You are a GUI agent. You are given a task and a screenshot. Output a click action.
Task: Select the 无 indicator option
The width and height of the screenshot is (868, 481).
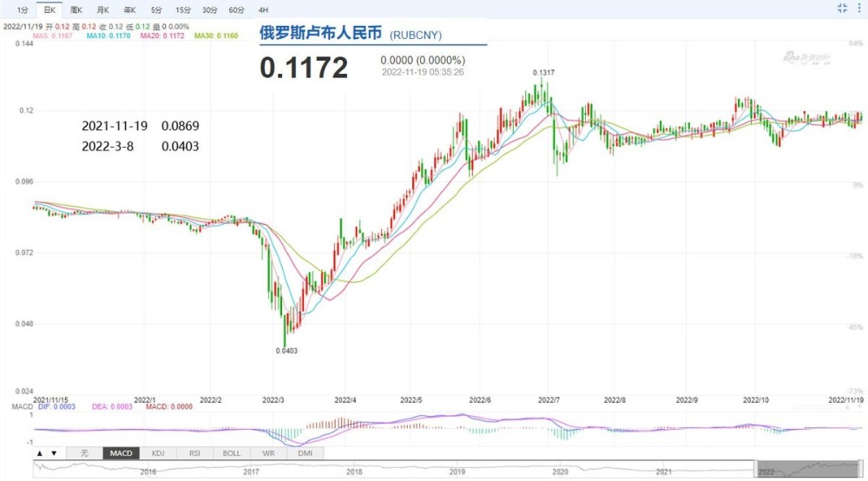[x=84, y=452]
